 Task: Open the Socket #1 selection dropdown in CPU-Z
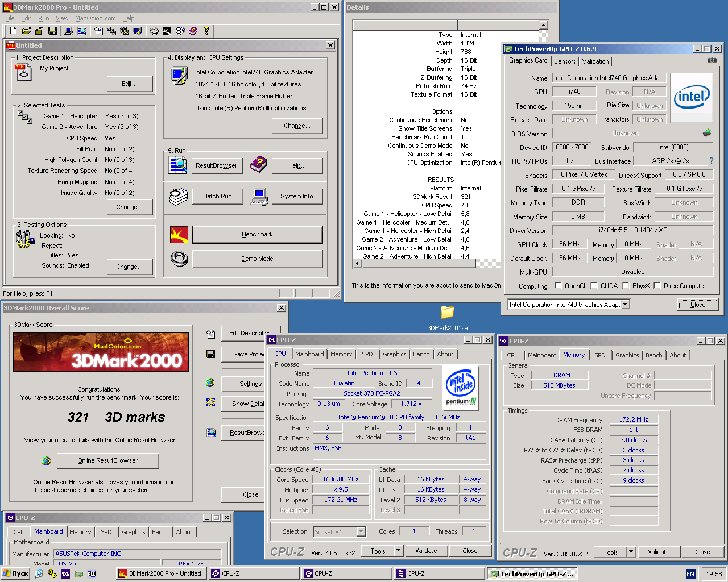[x=361, y=531]
